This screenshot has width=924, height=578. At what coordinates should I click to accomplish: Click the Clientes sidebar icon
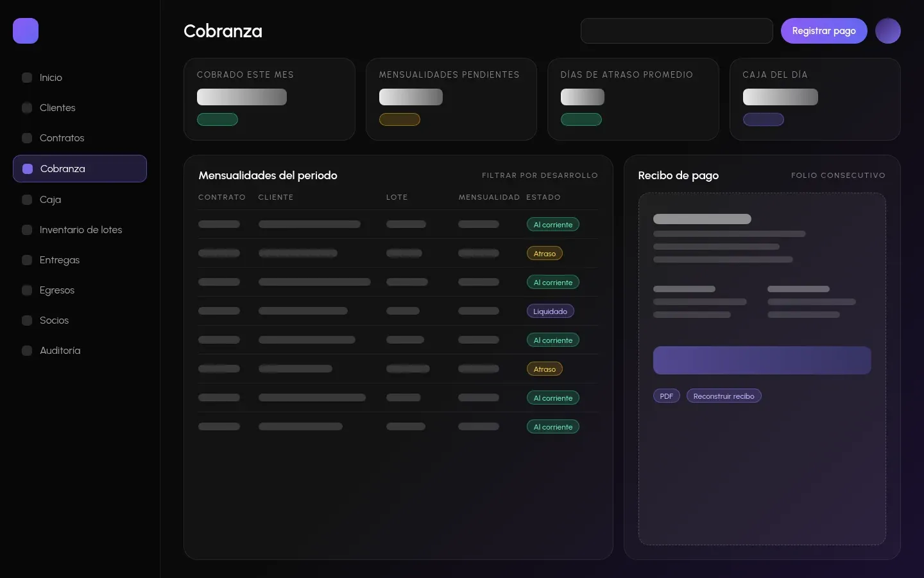27,108
